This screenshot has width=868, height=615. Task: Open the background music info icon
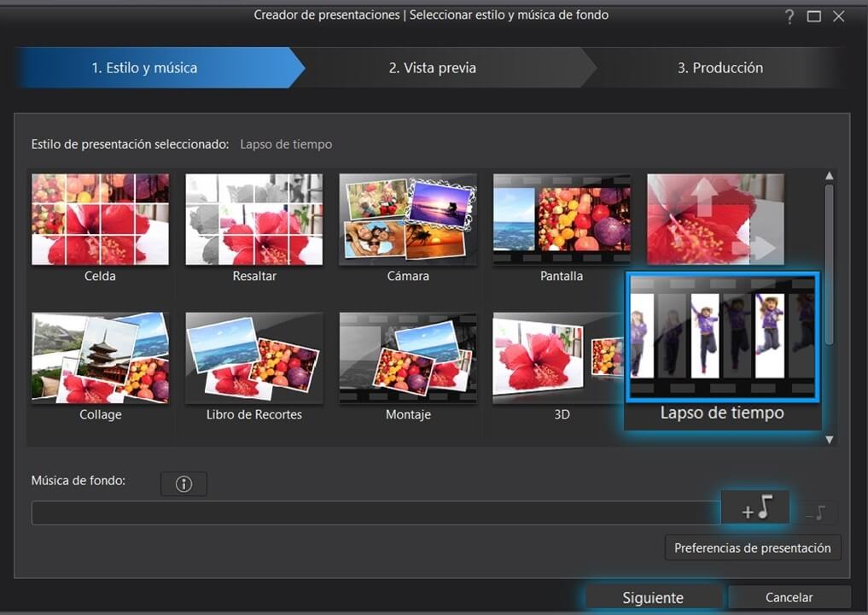(184, 483)
